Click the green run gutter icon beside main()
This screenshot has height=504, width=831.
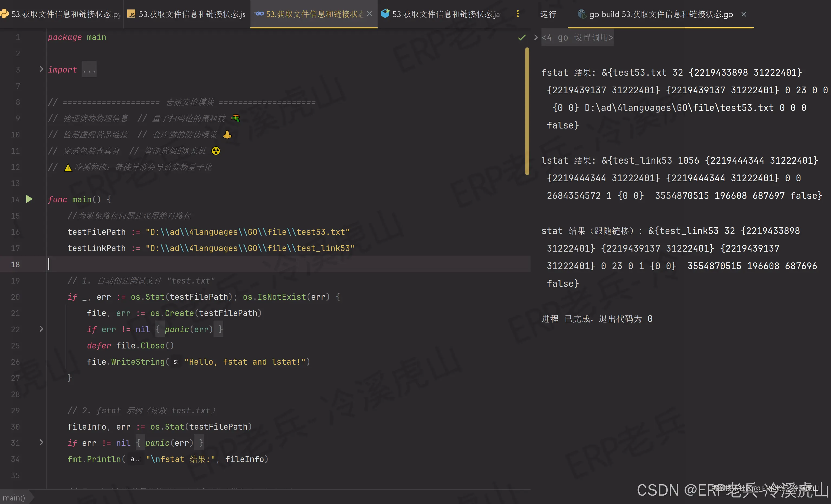[29, 199]
